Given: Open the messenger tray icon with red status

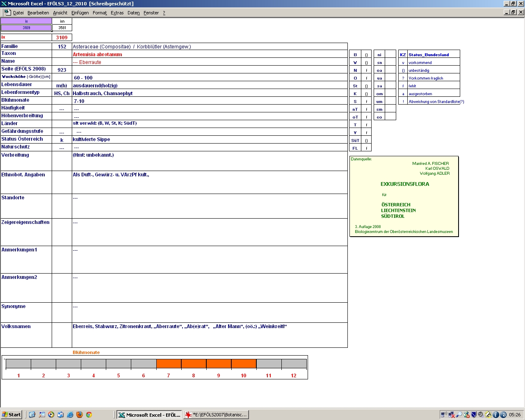Looking at the screenshot, I should pos(466,415).
